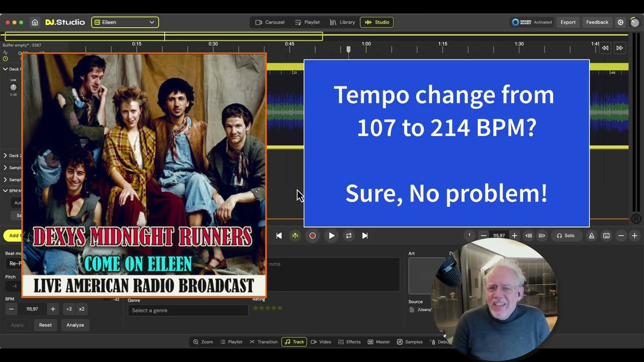Open the Samples tab
This screenshot has height=362, width=644.
(410, 342)
